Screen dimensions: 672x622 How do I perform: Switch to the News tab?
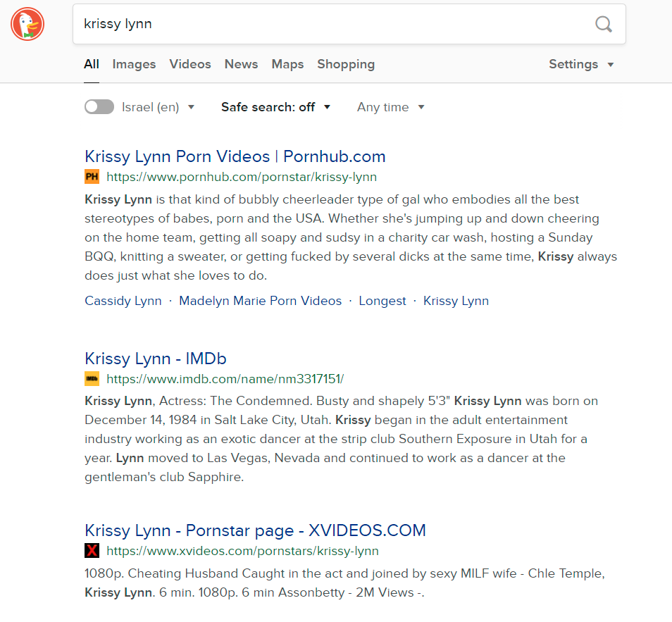(x=241, y=64)
